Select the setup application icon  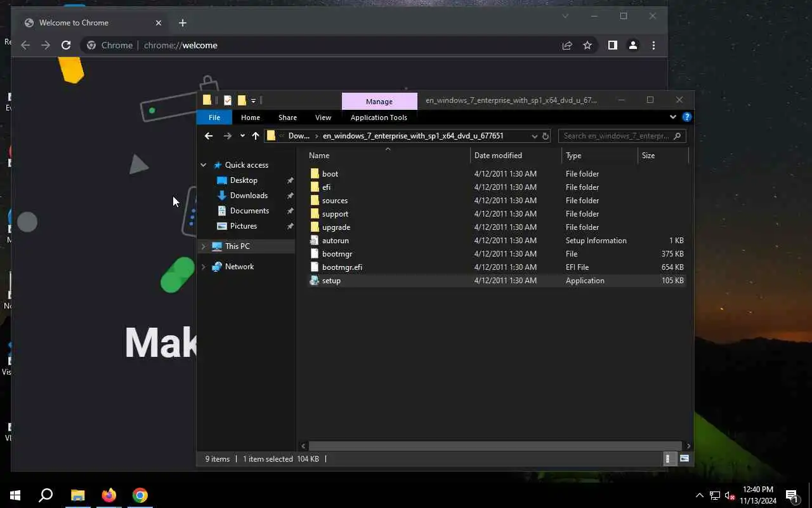pyautogui.click(x=315, y=280)
